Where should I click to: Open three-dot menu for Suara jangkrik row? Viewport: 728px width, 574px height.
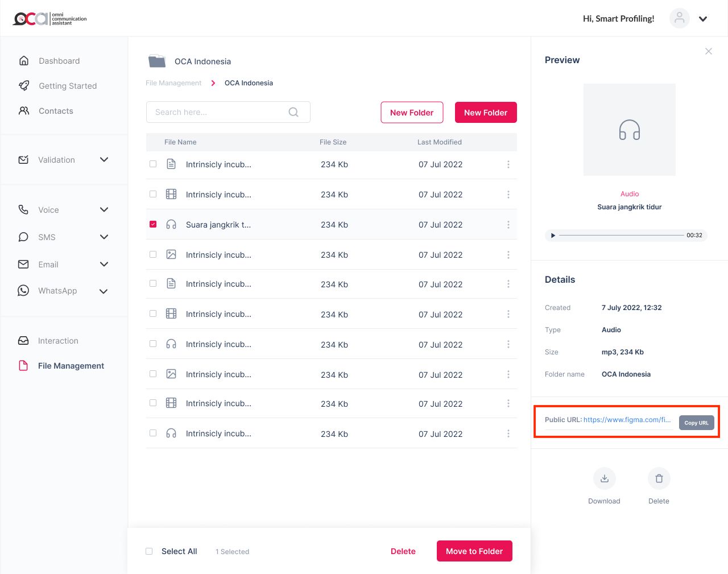pyautogui.click(x=508, y=225)
